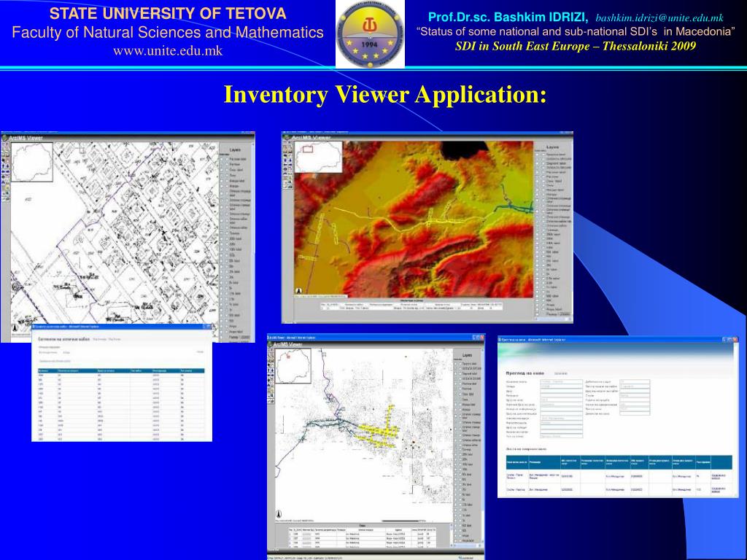Click the pan south arrow in bottom-center viewer toolbar
747x560 pixels.
click(273, 370)
